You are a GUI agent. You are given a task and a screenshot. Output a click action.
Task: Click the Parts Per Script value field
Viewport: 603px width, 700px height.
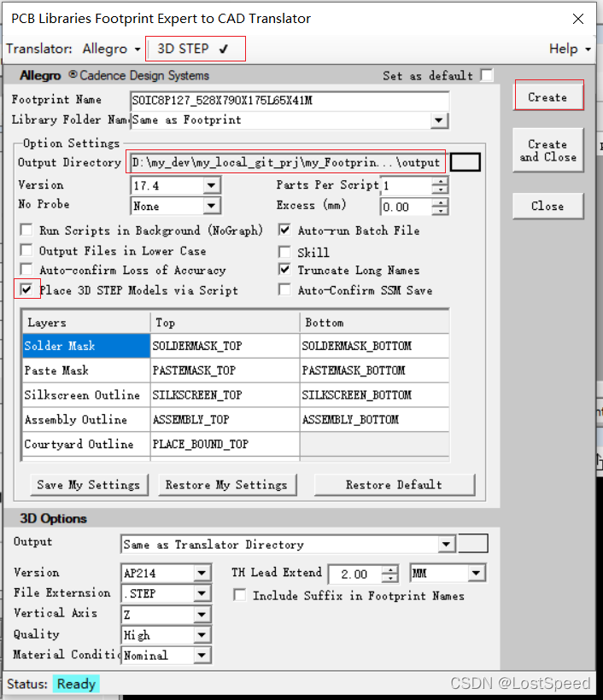[x=407, y=186]
